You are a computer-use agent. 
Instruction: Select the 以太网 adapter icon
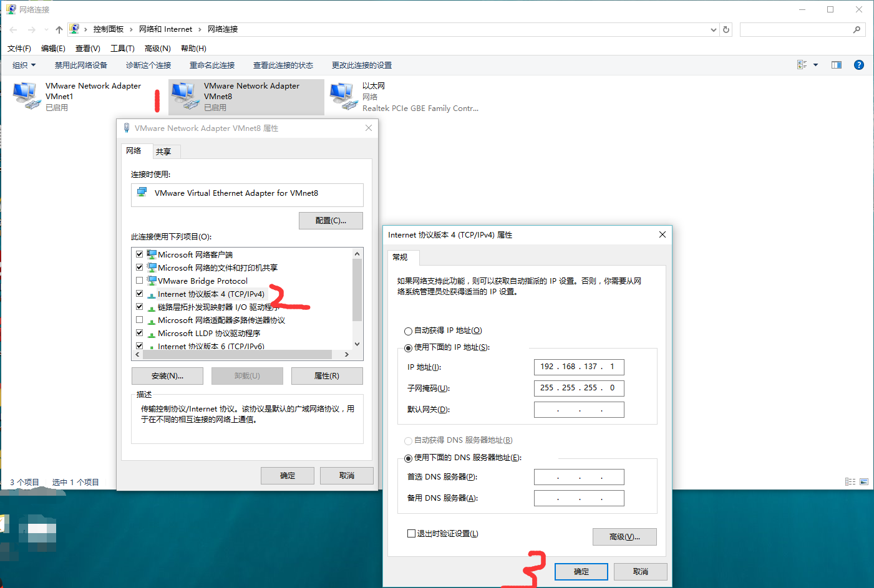pyautogui.click(x=343, y=95)
